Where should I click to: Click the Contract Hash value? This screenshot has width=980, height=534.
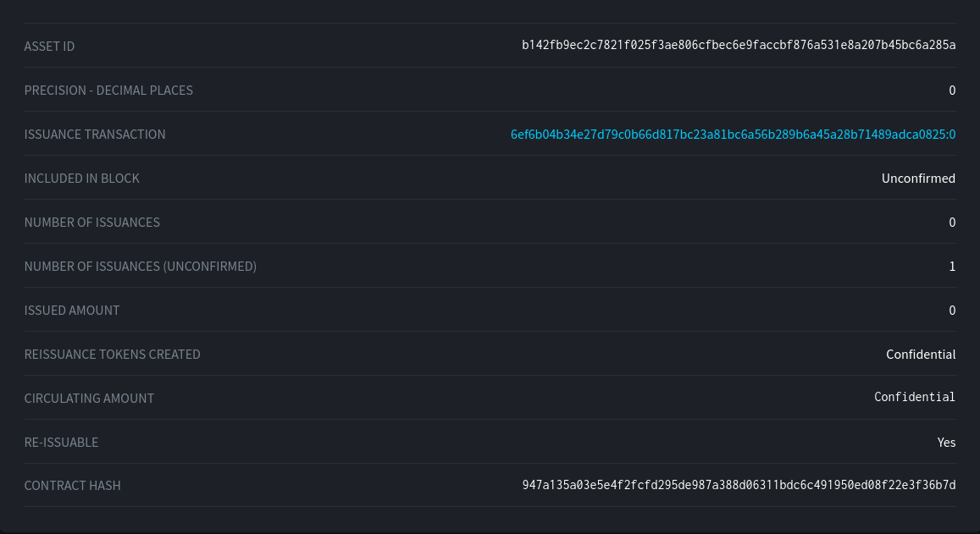click(x=739, y=486)
